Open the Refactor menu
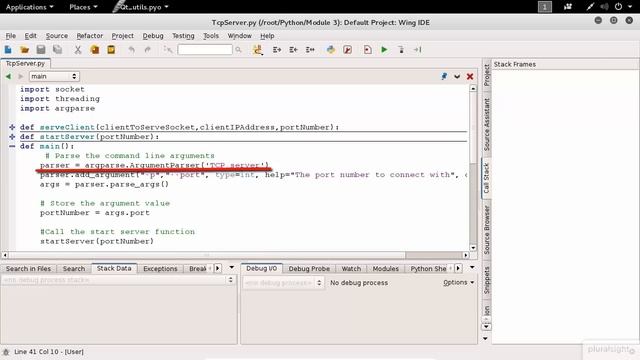640x360 pixels. pyautogui.click(x=90, y=36)
